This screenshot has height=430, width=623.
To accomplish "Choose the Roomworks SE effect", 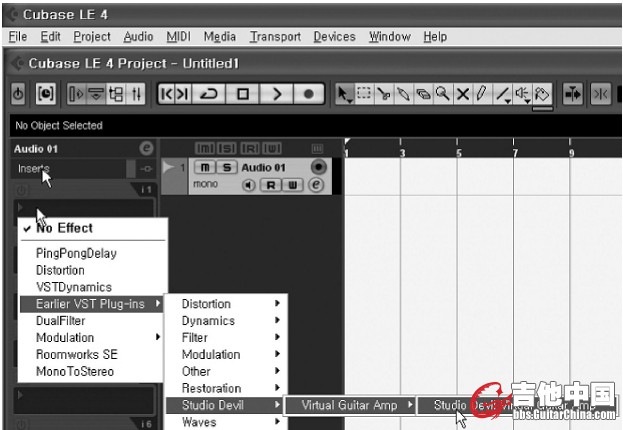I will (92, 354).
